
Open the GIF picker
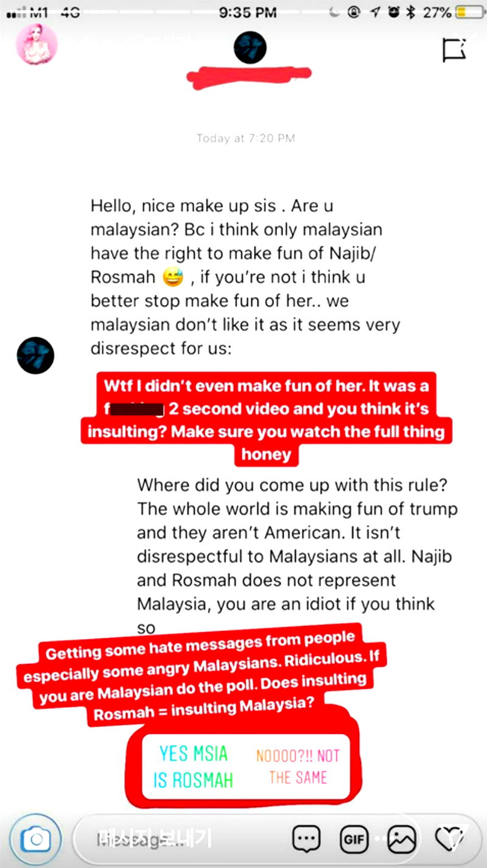coord(354,839)
